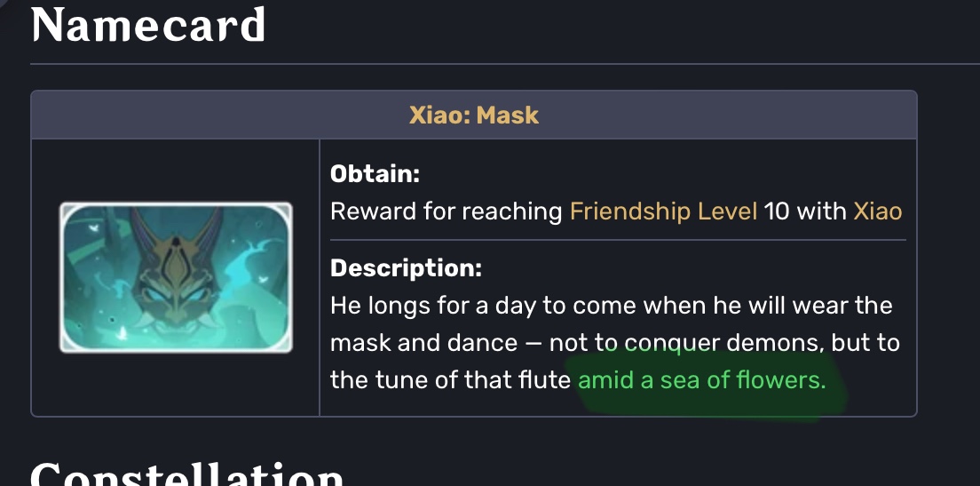The image size is (980, 486).
Task: Click the 'Obtain:' label
Action: pos(375,174)
